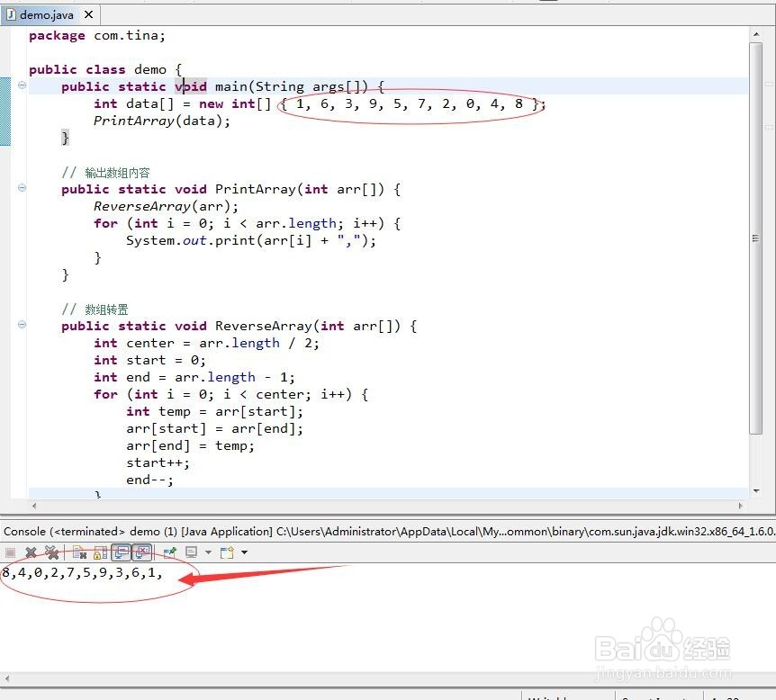Clear the console output with the Clear Console icon
The width and height of the screenshot is (776, 700).
[x=80, y=552]
